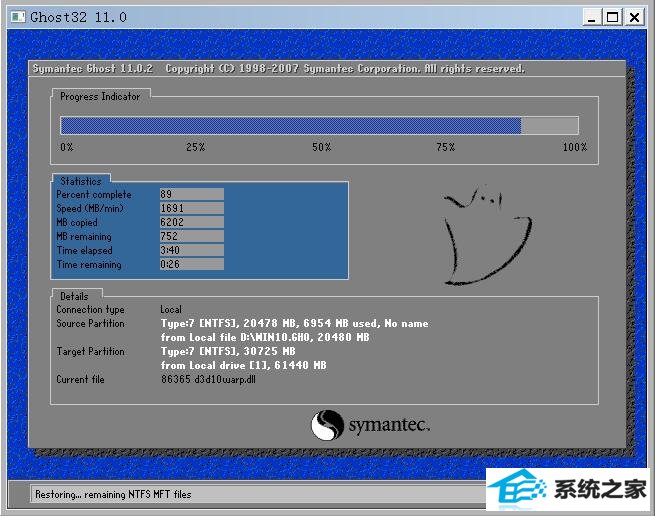
Task: Click the 100% progress scale label
Action: point(575,147)
